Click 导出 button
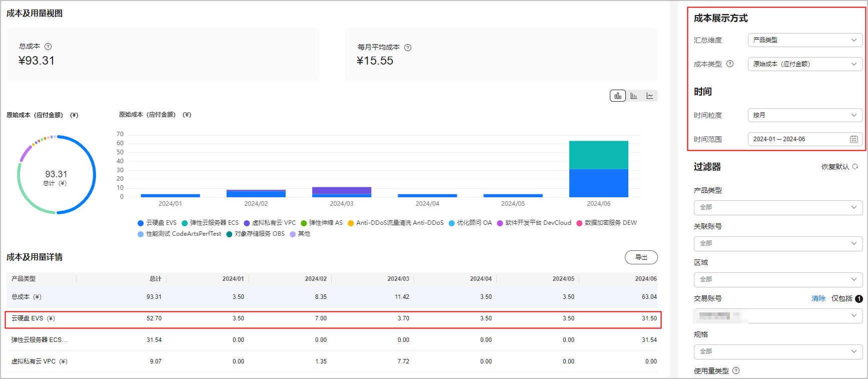Viewport: 868px width, 379px height. pos(641,257)
